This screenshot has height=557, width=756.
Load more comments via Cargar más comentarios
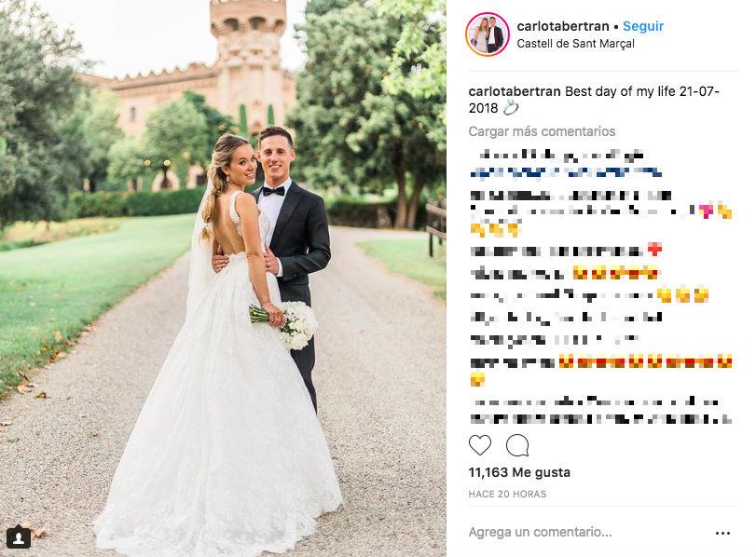[x=542, y=131]
